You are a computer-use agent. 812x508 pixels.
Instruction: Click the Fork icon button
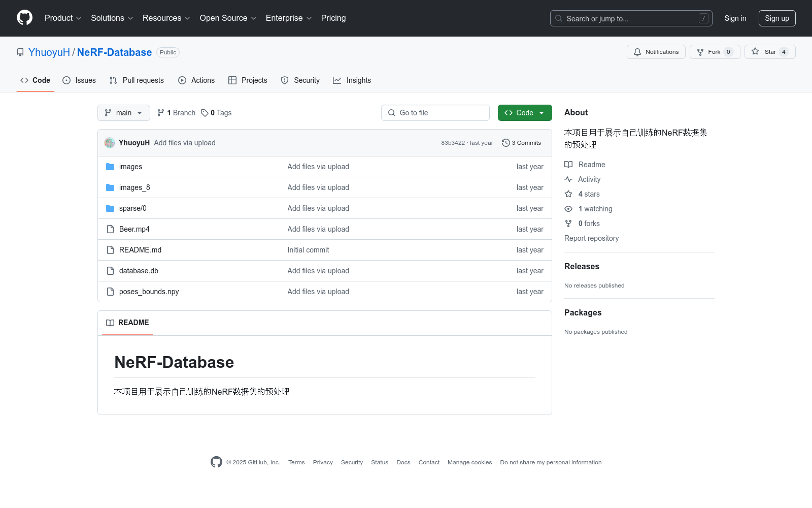pyautogui.click(x=700, y=52)
